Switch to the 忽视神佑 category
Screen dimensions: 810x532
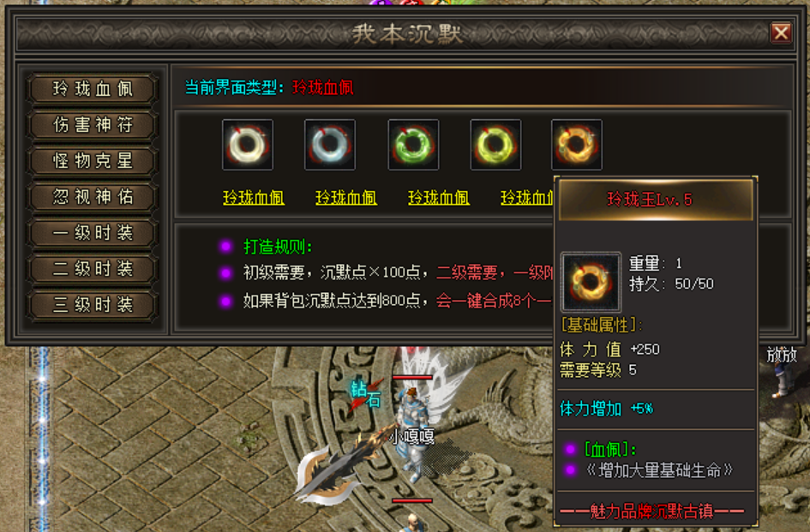point(93,197)
